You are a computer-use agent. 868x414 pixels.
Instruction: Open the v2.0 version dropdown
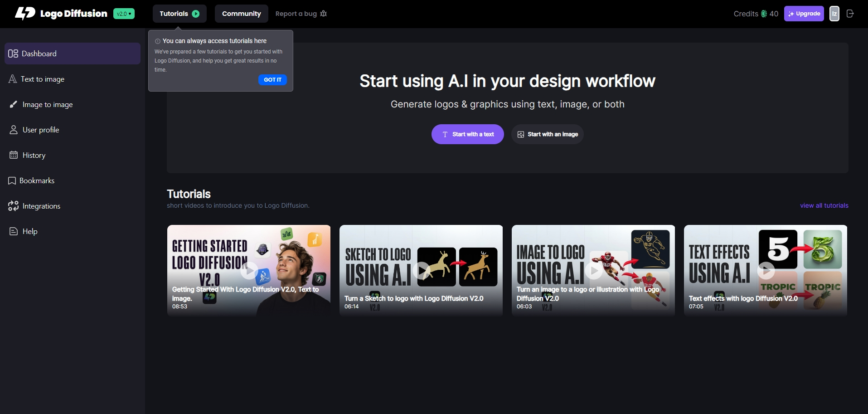[x=124, y=14]
